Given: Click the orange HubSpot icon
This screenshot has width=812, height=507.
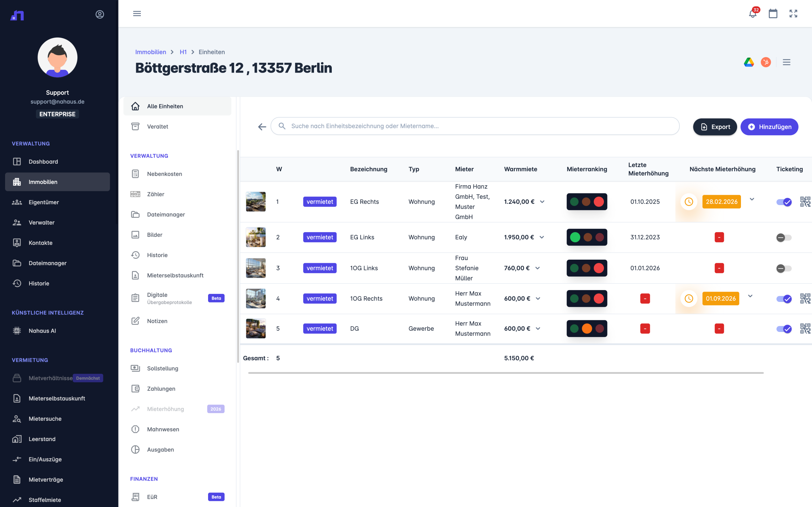Looking at the screenshot, I should tap(765, 62).
